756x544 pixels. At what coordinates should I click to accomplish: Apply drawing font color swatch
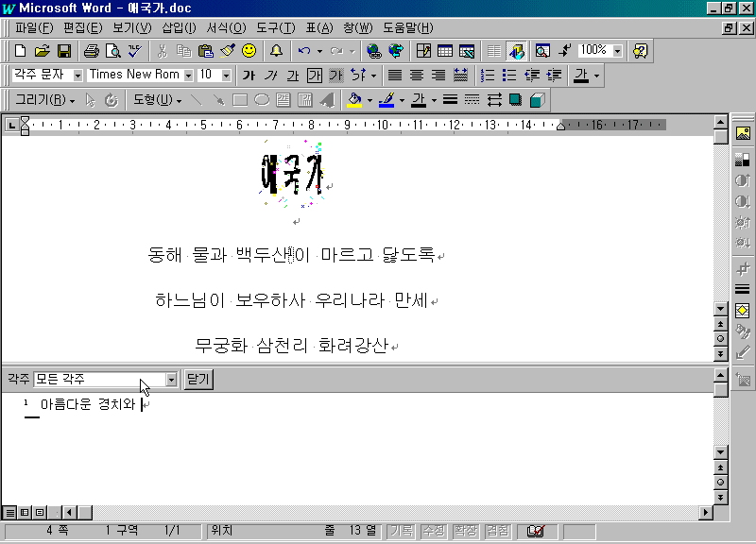point(419,100)
